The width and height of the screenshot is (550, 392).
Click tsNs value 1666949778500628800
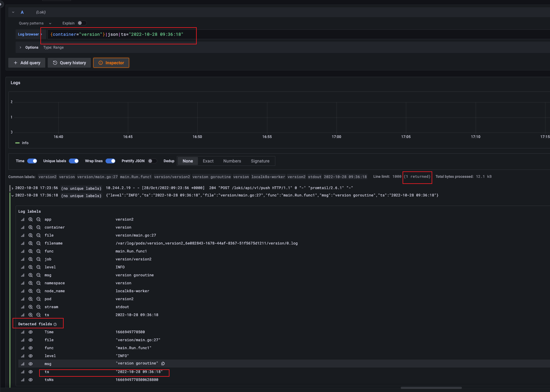point(137,380)
